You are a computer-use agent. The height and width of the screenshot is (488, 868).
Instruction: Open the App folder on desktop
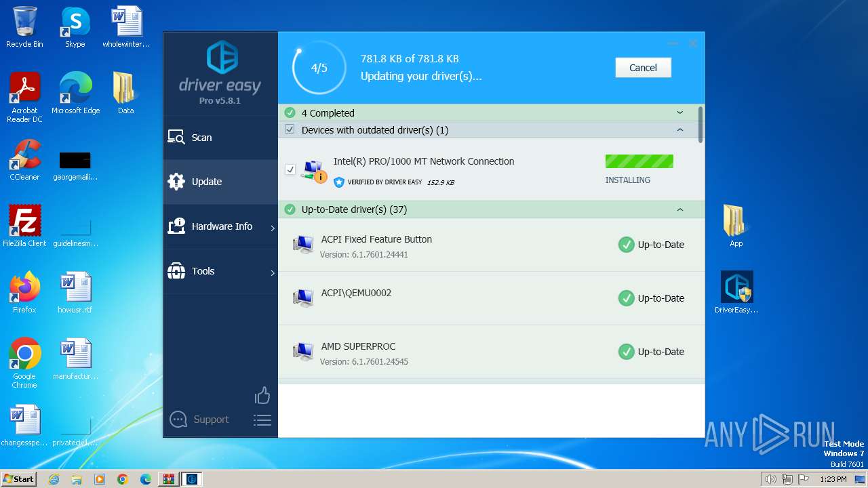[x=736, y=226]
